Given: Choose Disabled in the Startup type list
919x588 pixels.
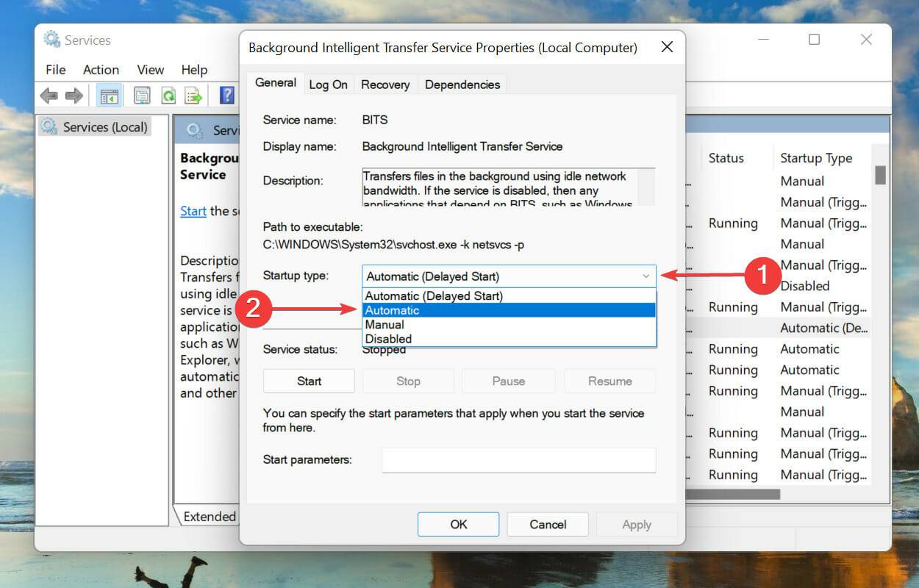Looking at the screenshot, I should pos(387,339).
